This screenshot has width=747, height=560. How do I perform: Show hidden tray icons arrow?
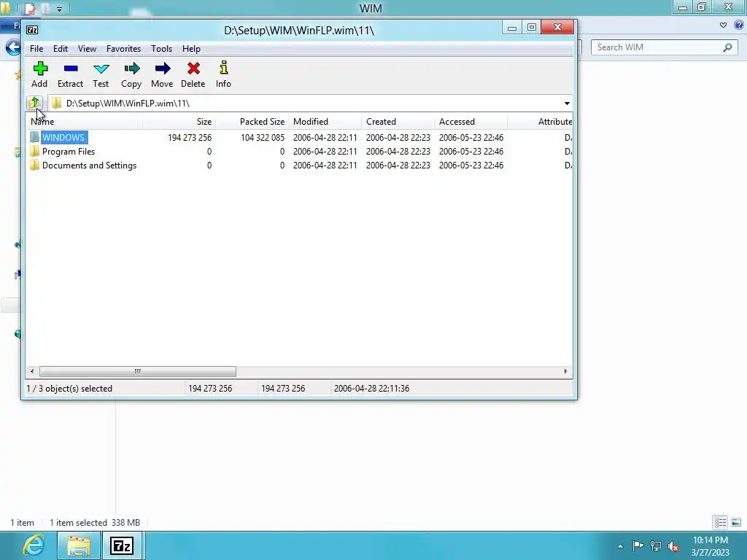620,546
